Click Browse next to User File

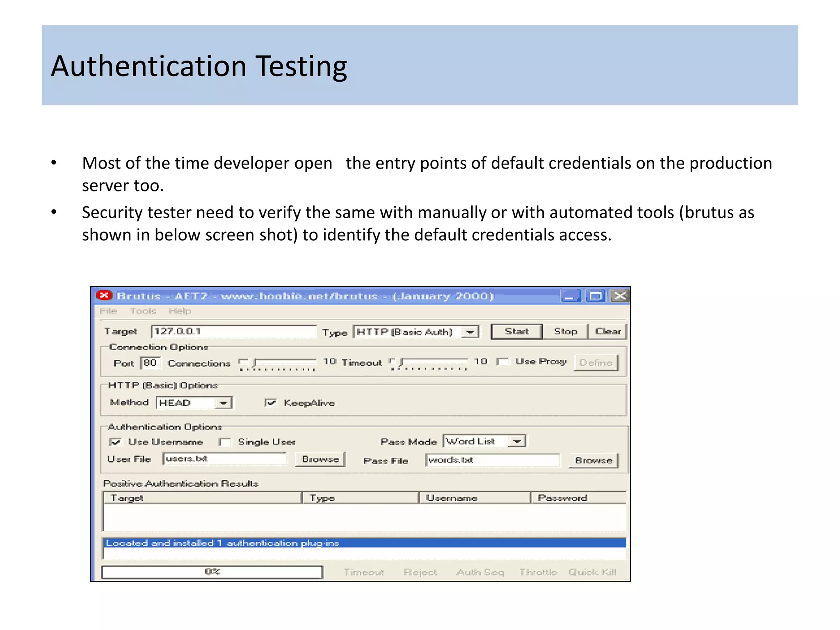[320, 459]
